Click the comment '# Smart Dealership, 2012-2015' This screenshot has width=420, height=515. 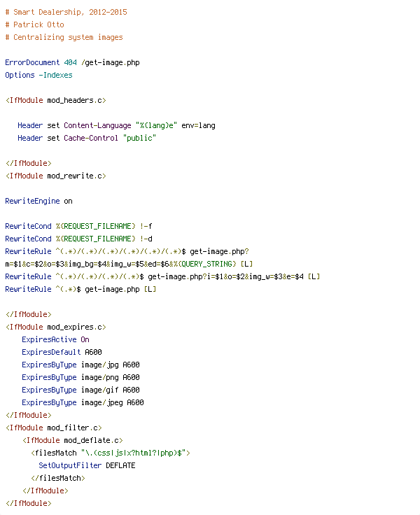click(x=66, y=12)
